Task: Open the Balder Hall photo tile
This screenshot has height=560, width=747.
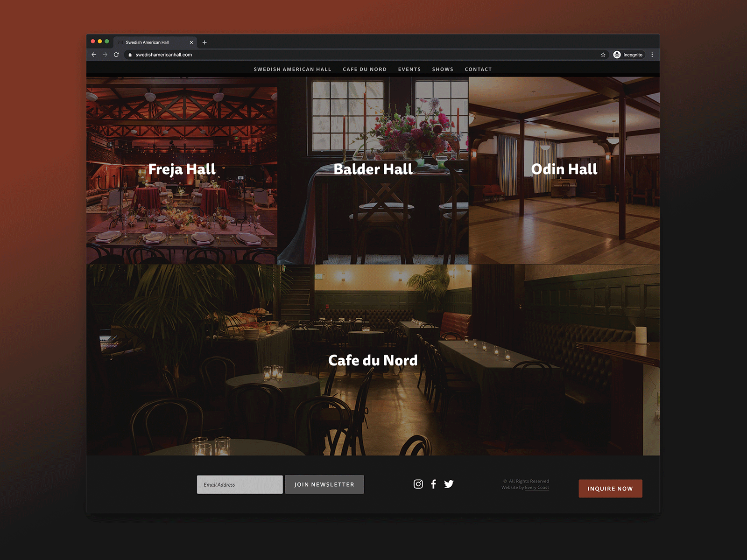Action: point(373,171)
